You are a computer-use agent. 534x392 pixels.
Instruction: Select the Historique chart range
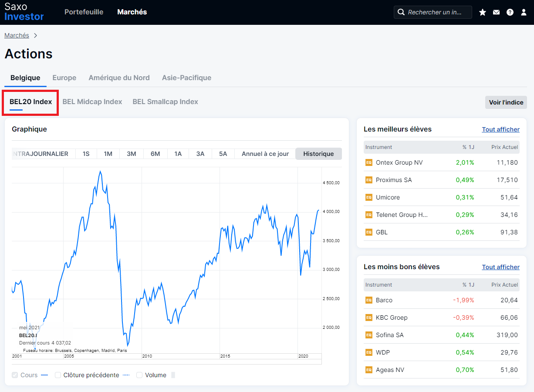319,154
